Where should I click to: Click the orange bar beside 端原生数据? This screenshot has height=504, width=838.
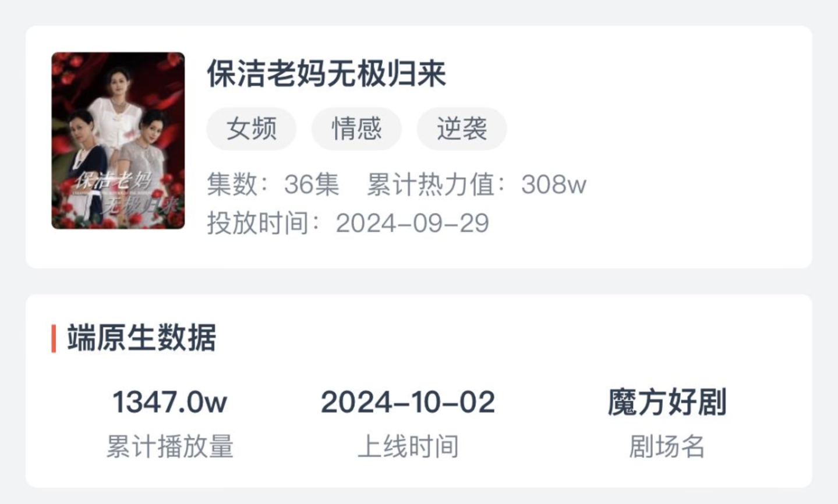[x=54, y=338]
